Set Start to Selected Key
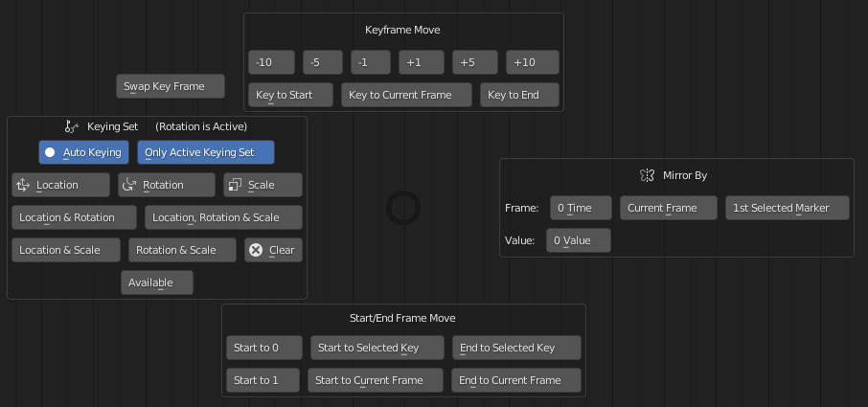868x407 pixels. tap(377, 348)
